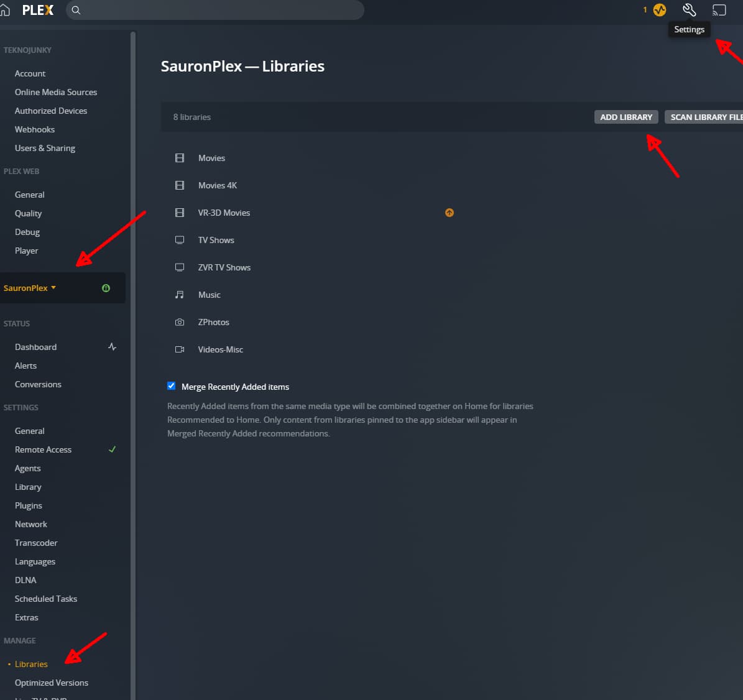Open the Cast to device icon
This screenshot has height=700, width=743.
[x=719, y=10]
